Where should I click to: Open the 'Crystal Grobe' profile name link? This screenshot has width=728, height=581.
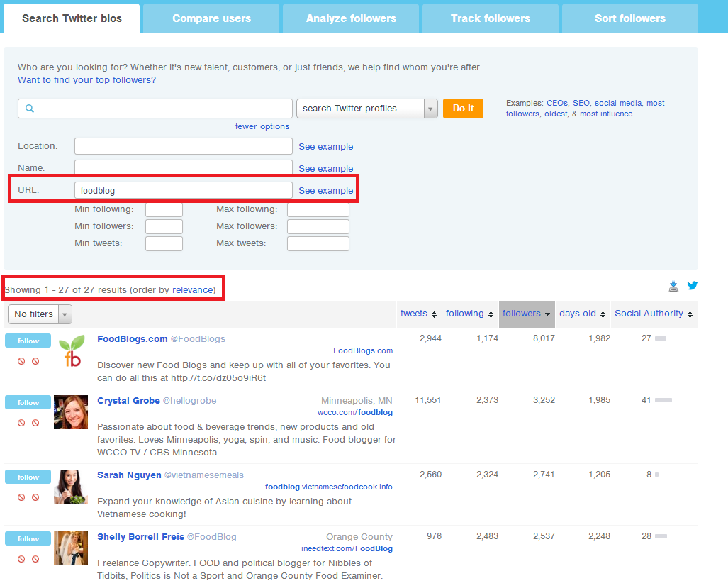point(128,401)
